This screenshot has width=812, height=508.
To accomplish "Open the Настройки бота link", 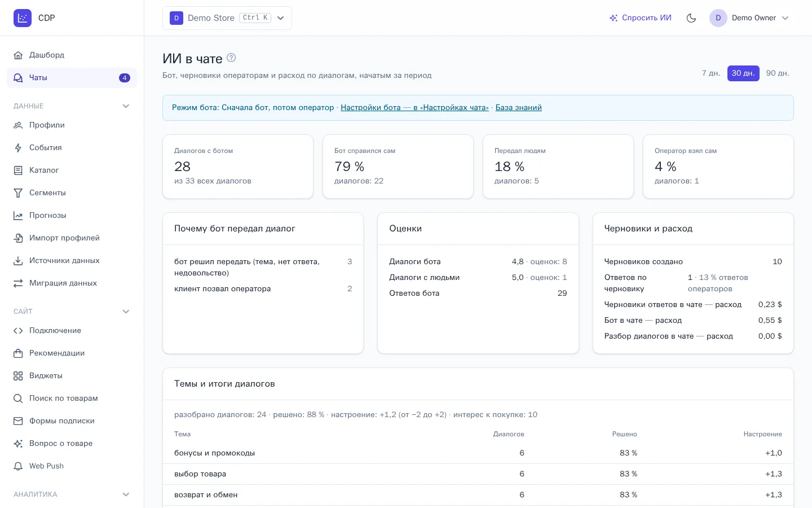I will (414, 108).
